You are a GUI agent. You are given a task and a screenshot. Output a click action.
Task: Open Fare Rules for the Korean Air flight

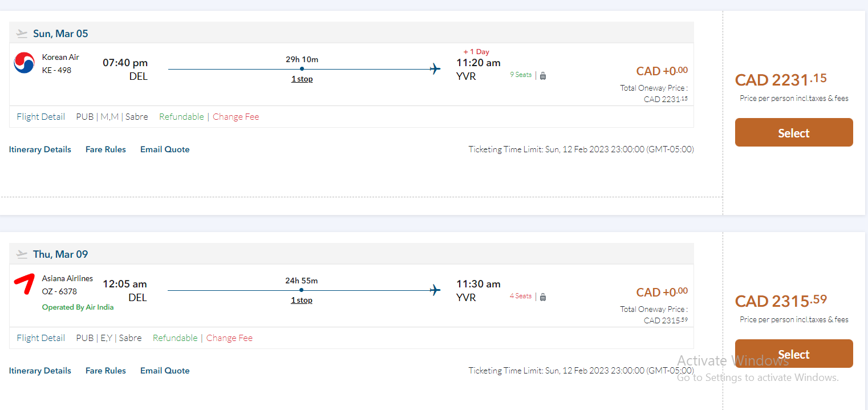(x=106, y=149)
